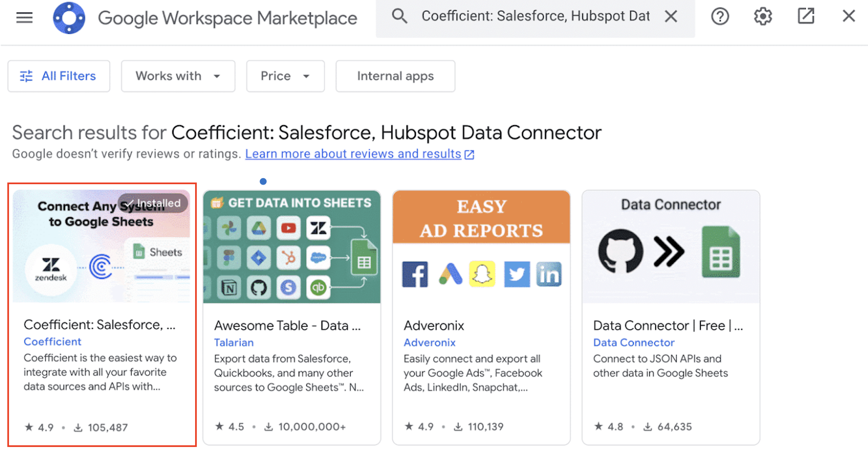Expand the Price dropdown
The height and width of the screenshot is (450, 868).
285,76
